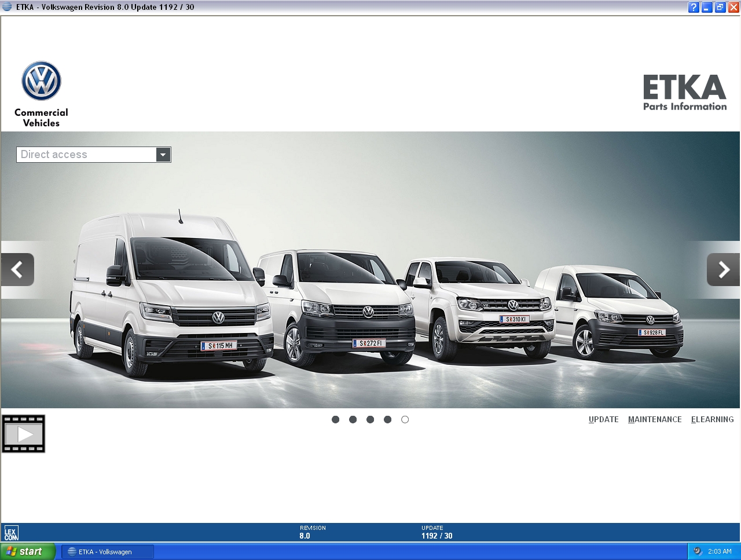Open the UPDATE link

click(x=604, y=419)
